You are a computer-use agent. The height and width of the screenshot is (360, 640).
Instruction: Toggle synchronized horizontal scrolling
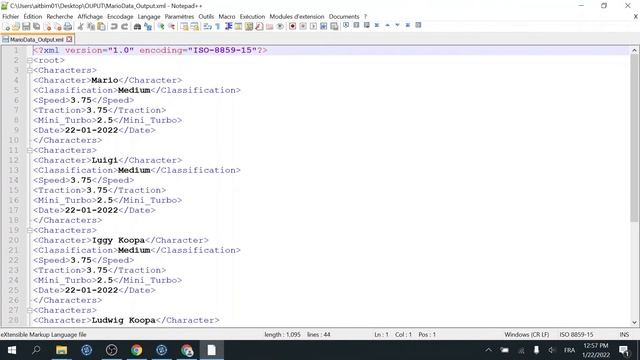195,27
